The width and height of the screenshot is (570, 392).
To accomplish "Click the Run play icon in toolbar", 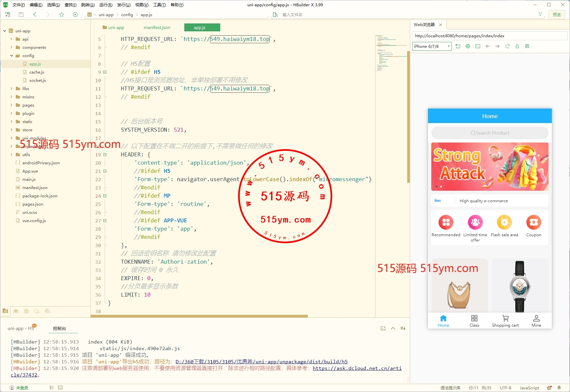I will (x=75, y=15).
